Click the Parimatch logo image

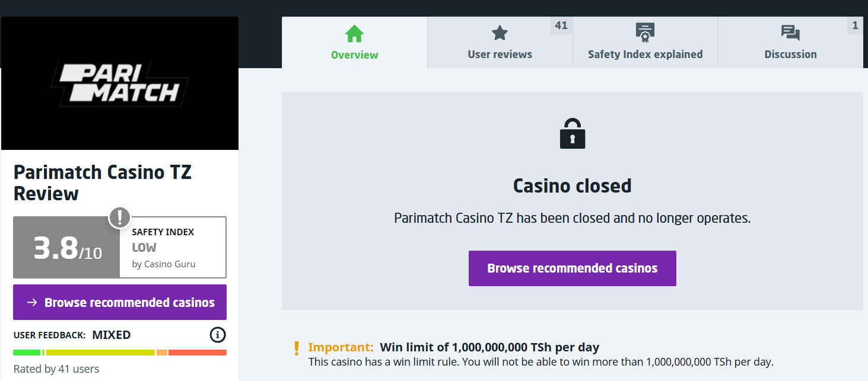(x=120, y=84)
